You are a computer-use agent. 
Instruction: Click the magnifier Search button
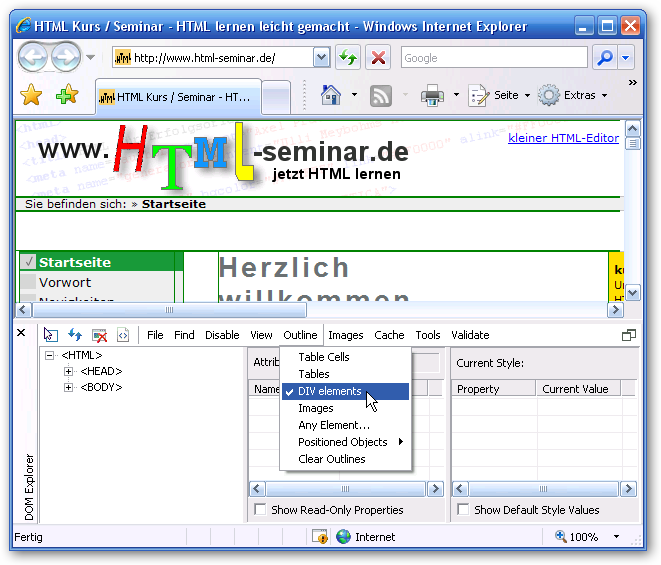click(605, 57)
